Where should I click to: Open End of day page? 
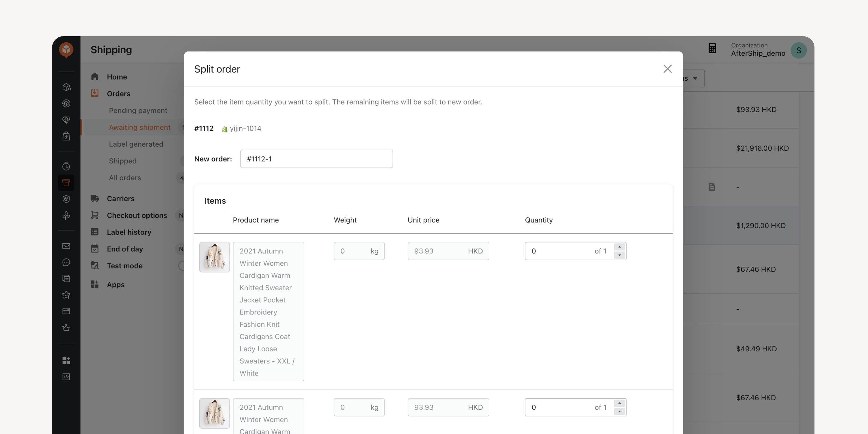coord(125,249)
